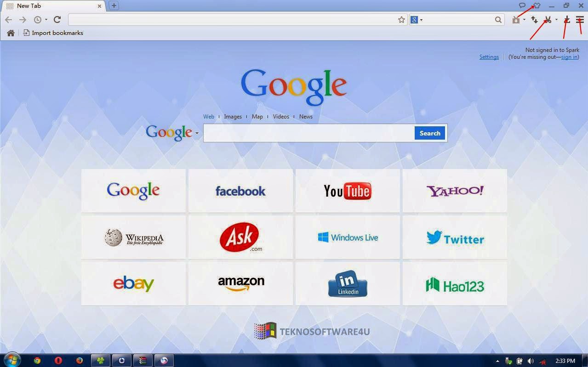588x367 pixels.
Task: Open the Google search engine selector
Action: tap(417, 20)
